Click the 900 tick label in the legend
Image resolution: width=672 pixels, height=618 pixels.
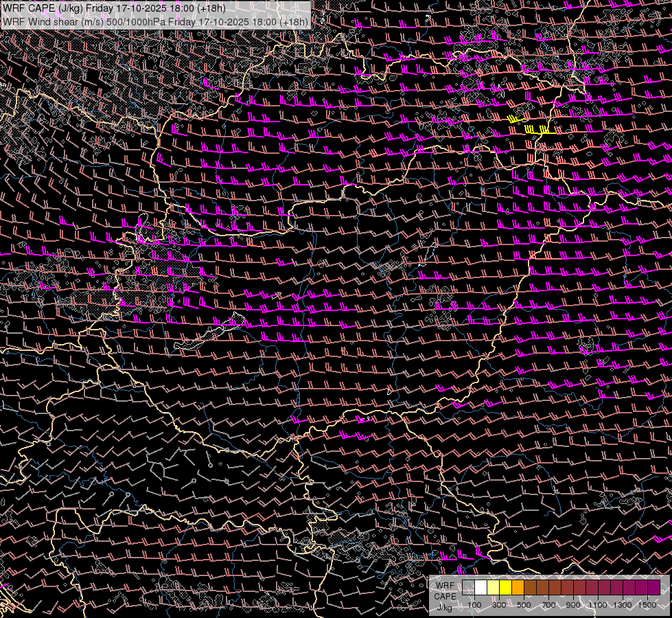click(573, 605)
